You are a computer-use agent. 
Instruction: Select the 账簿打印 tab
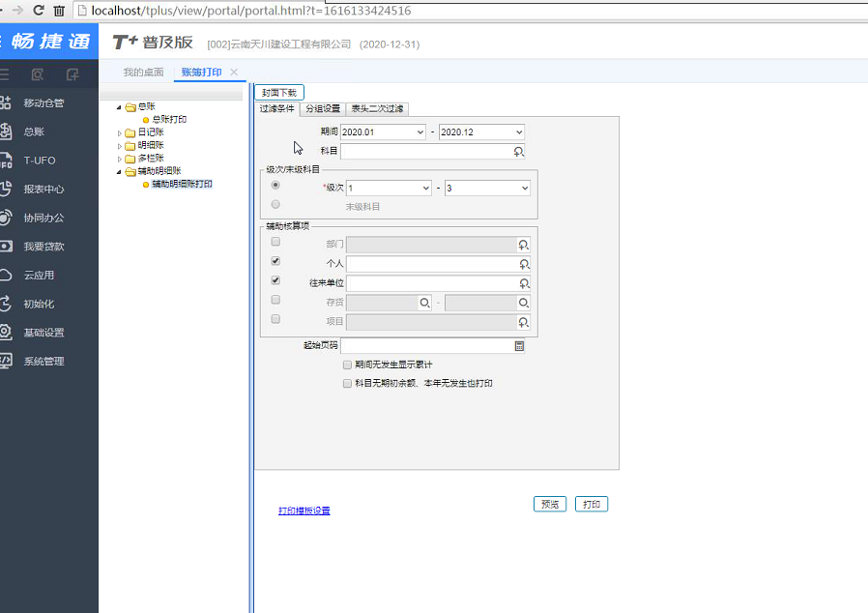coord(201,72)
